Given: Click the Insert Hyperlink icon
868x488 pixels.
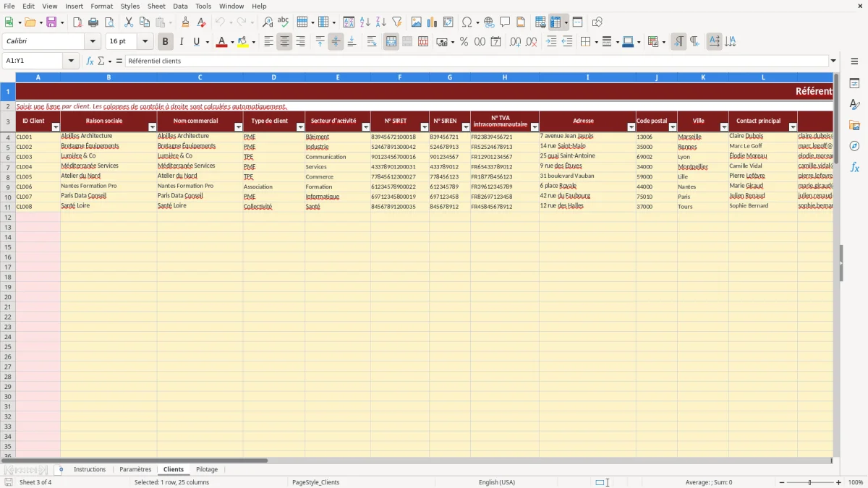Looking at the screenshot, I should (489, 22).
